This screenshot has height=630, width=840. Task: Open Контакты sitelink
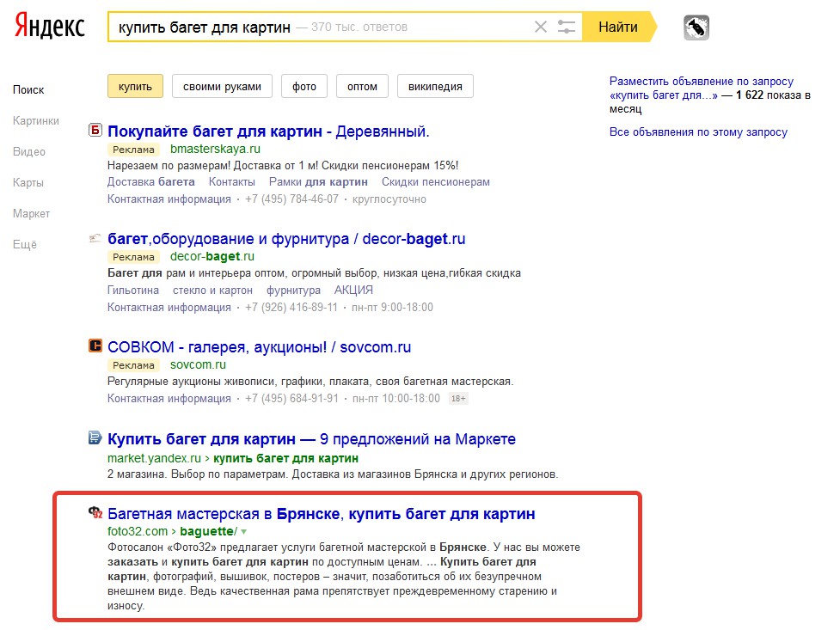click(232, 182)
